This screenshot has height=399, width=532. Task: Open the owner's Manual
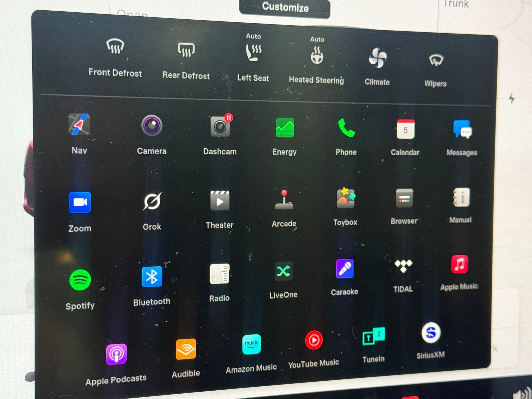pos(461,197)
